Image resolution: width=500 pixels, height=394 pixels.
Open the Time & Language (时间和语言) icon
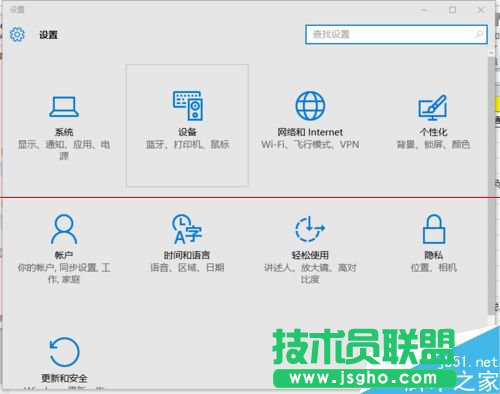pyautogui.click(x=187, y=229)
